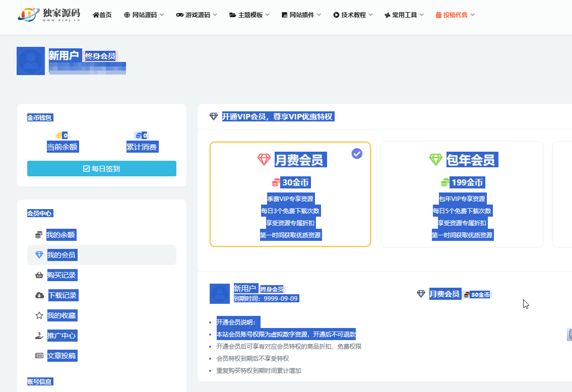Viewport: 572px width, 392px height.
Task: Click the blue coin icon above 累计消费
Action: coord(138,136)
